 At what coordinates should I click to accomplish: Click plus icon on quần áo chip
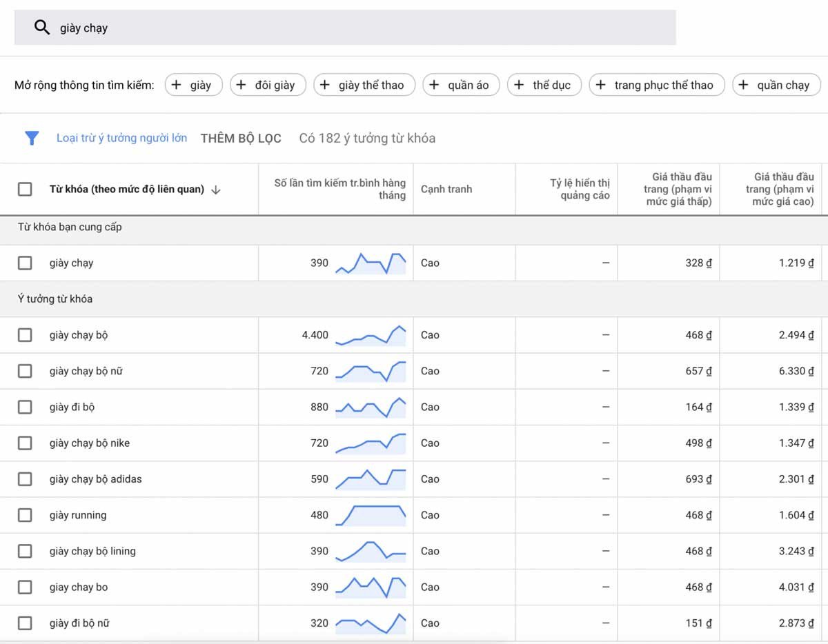[434, 85]
